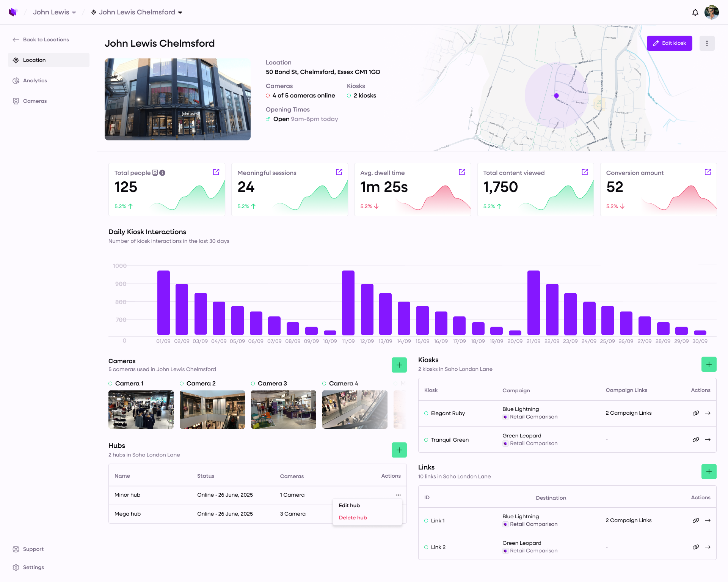The width and height of the screenshot is (728, 582).
Task: Click 'Open 9am-6pm today' opening times
Action: point(306,119)
